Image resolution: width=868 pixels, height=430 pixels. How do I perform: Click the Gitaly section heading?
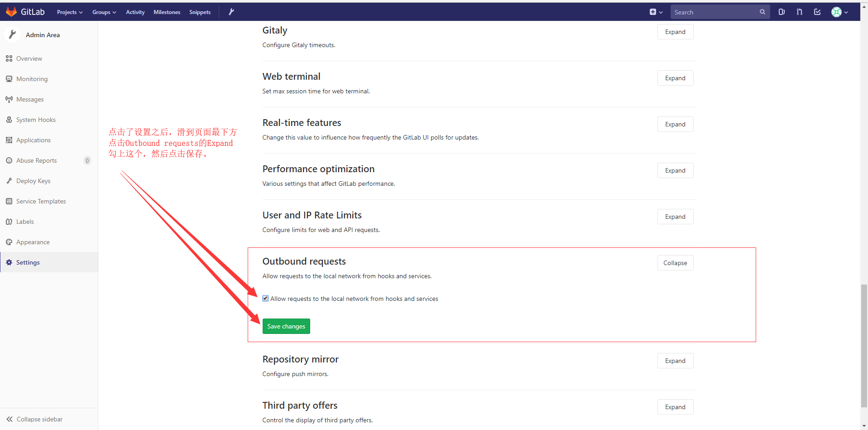pyautogui.click(x=275, y=30)
